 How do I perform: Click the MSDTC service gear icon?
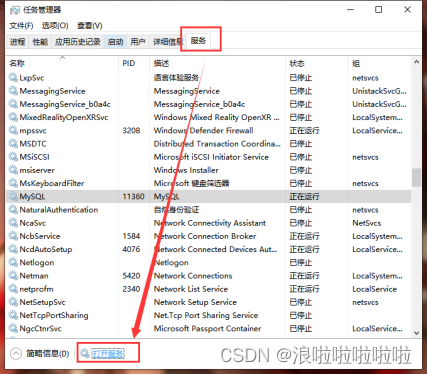click(x=13, y=144)
